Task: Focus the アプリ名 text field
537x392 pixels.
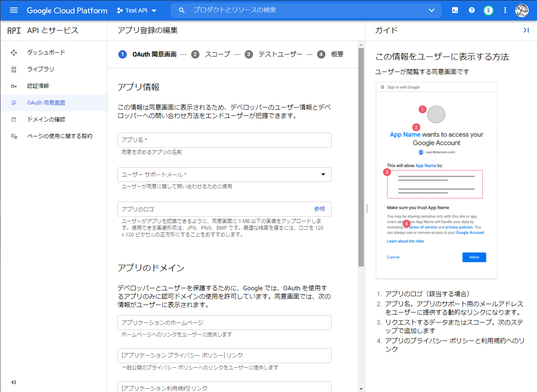Action: pyautogui.click(x=225, y=140)
